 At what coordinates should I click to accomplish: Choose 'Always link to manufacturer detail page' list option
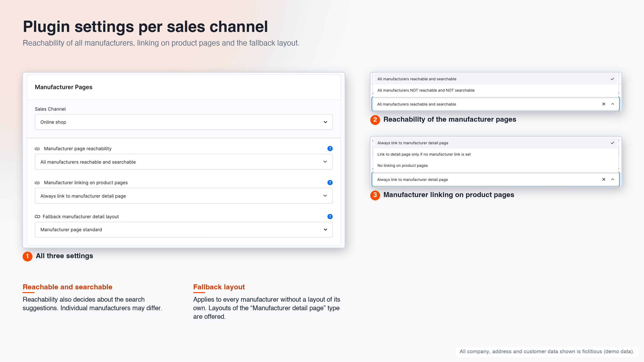[496, 143]
